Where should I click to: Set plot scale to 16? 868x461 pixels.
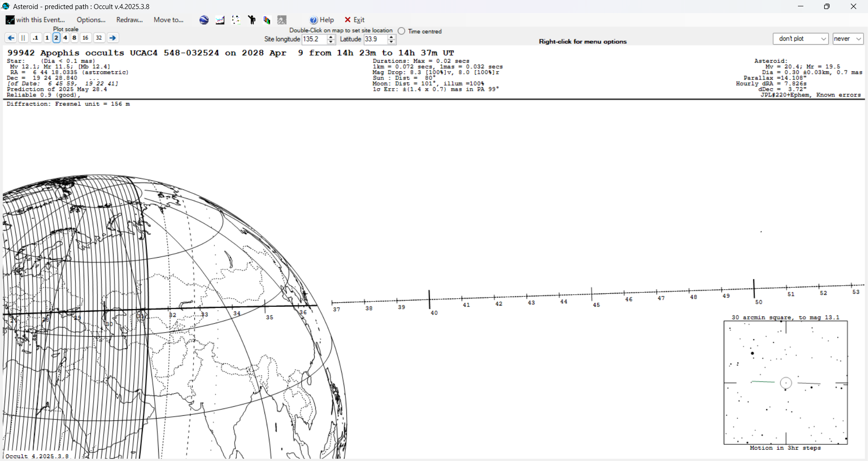[85, 38]
